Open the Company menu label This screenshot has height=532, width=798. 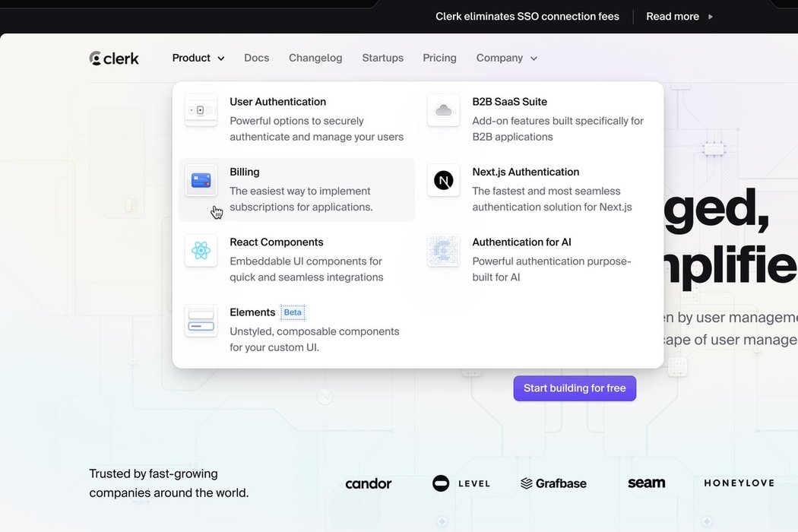pyautogui.click(x=499, y=58)
